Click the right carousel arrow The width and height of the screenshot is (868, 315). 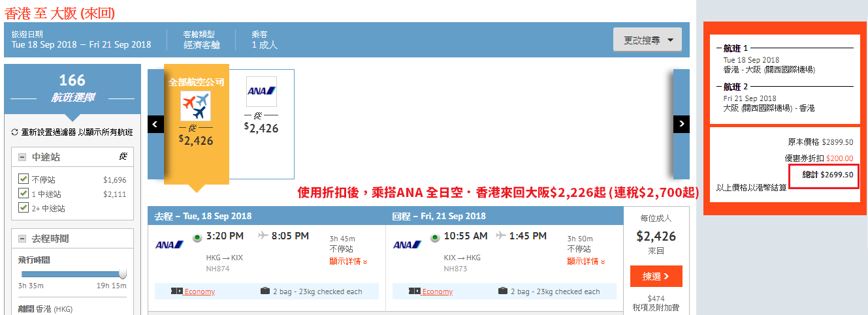pyautogui.click(x=681, y=124)
